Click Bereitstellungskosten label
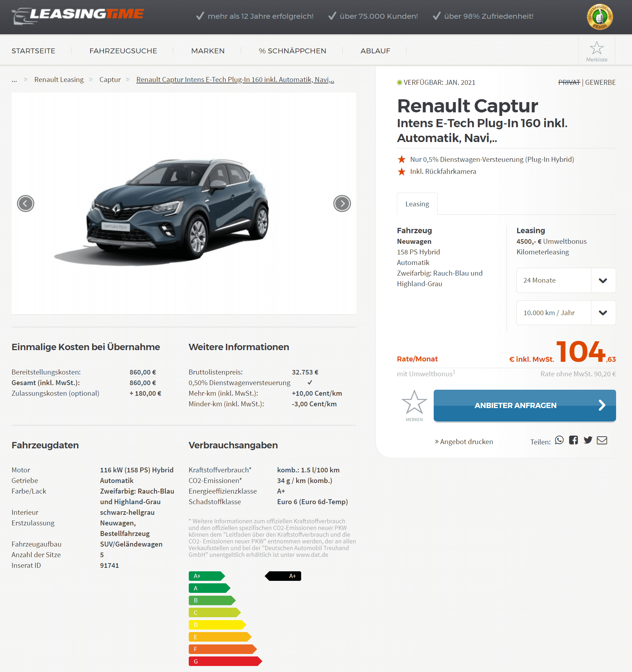This screenshot has width=632, height=672. (46, 372)
